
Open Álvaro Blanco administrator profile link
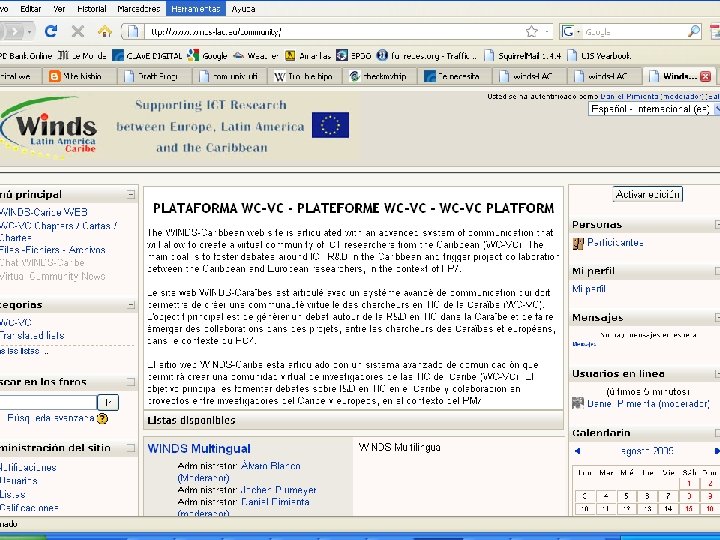[x=271, y=466]
